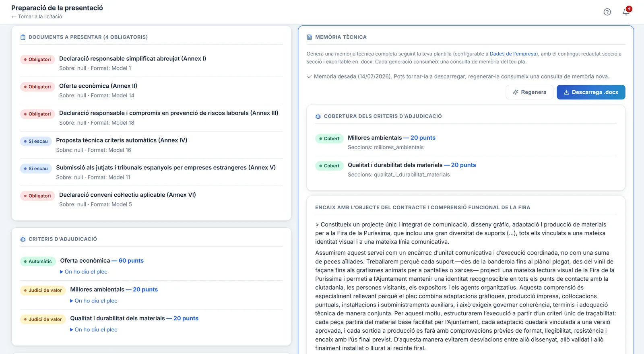Image resolution: width=644 pixels, height=354 pixels.
Task: Click the Cobert badge for Millores ambientals
Action: tap(329, 139)
